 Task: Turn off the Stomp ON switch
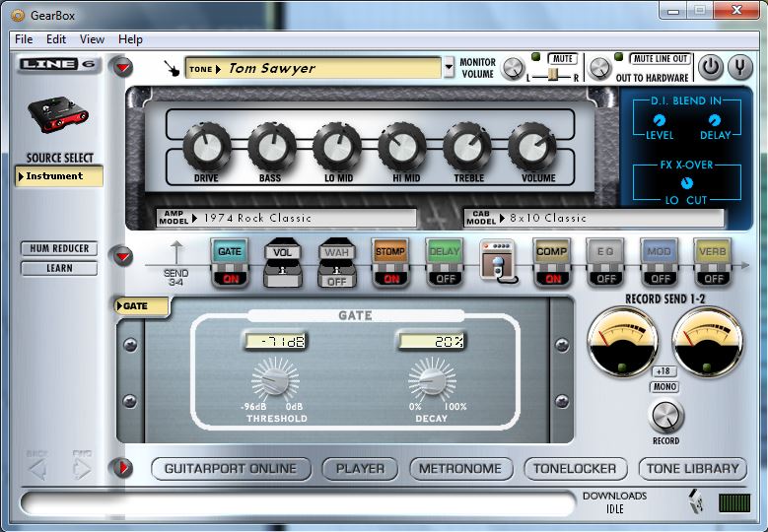(x=391, y=279)
